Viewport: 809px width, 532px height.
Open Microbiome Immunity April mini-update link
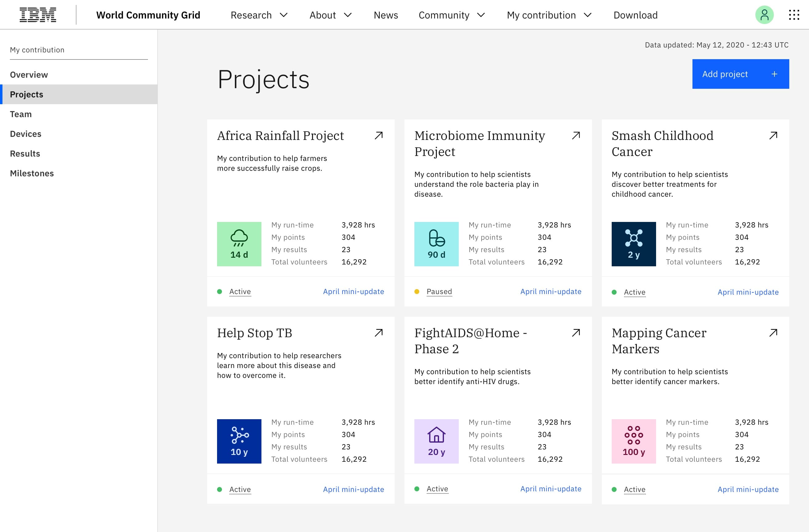(x=551, y=292)
